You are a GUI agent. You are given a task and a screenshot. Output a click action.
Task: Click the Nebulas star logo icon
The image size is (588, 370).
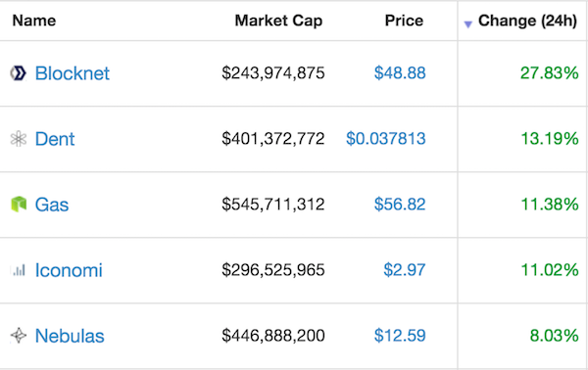18,336
